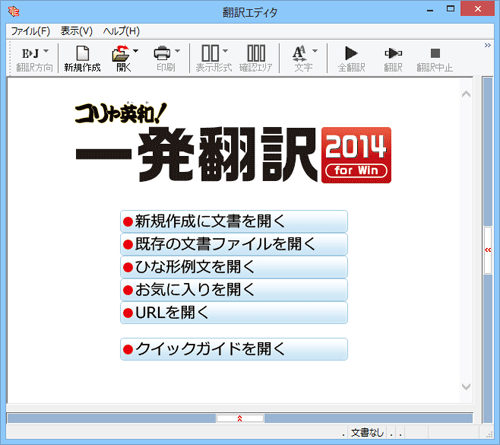Click the 表示形式 layout icon
This screenshot has width=500, height=445.
pyautogui.click(x=210, y=53)
